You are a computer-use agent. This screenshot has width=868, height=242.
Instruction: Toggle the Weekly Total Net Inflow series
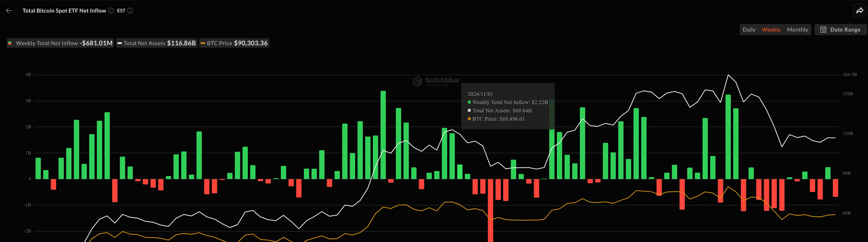click(60, 43)
